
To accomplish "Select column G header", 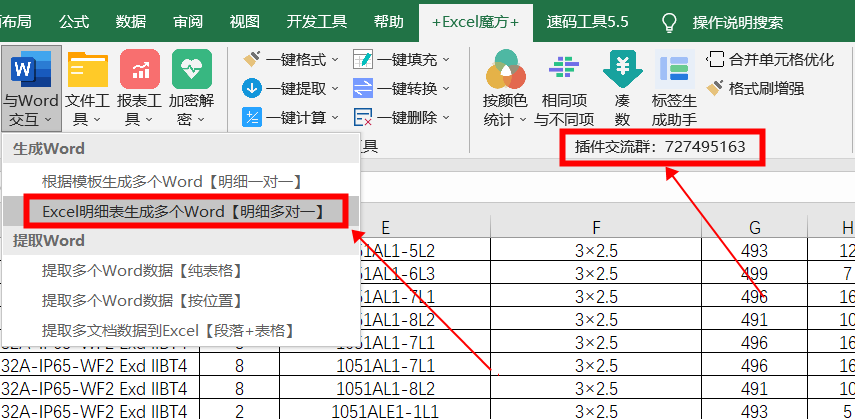I will point(755,227).
